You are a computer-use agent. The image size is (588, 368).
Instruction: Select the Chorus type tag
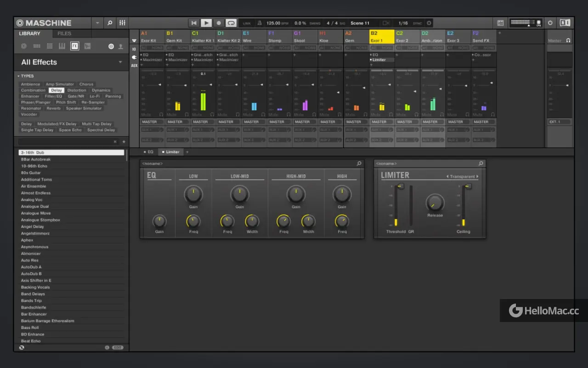click(86, 84)
